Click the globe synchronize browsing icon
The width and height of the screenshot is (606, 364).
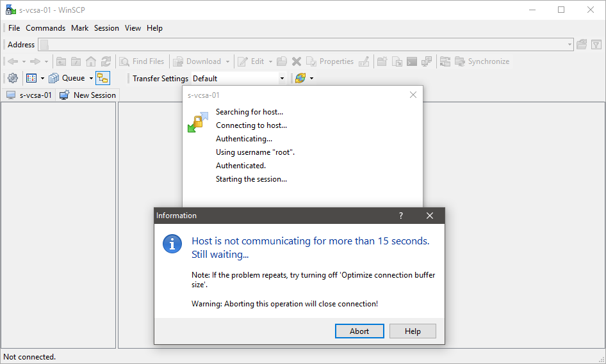pyautogui.click(x=300, y=78)
